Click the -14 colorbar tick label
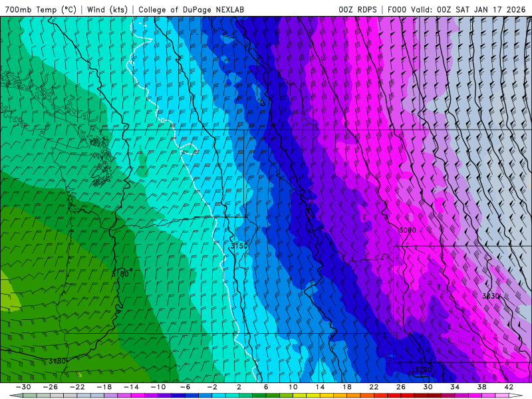The width and height of the screenshot is (532, 399). [131, 387]
